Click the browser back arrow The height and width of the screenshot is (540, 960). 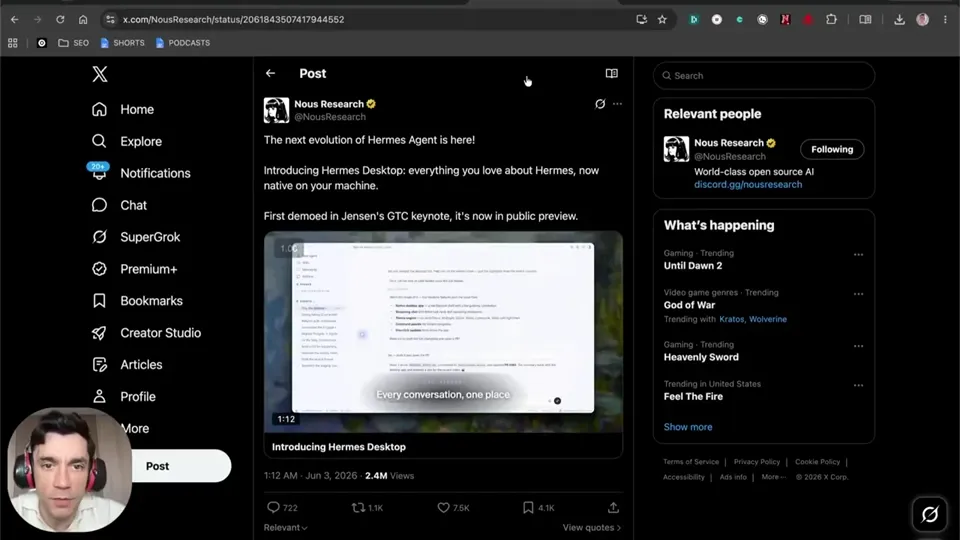coord(15,20)
